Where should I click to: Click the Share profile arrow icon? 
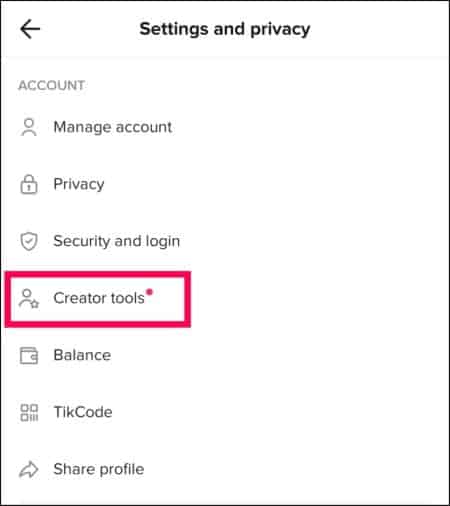coord(29,469)
